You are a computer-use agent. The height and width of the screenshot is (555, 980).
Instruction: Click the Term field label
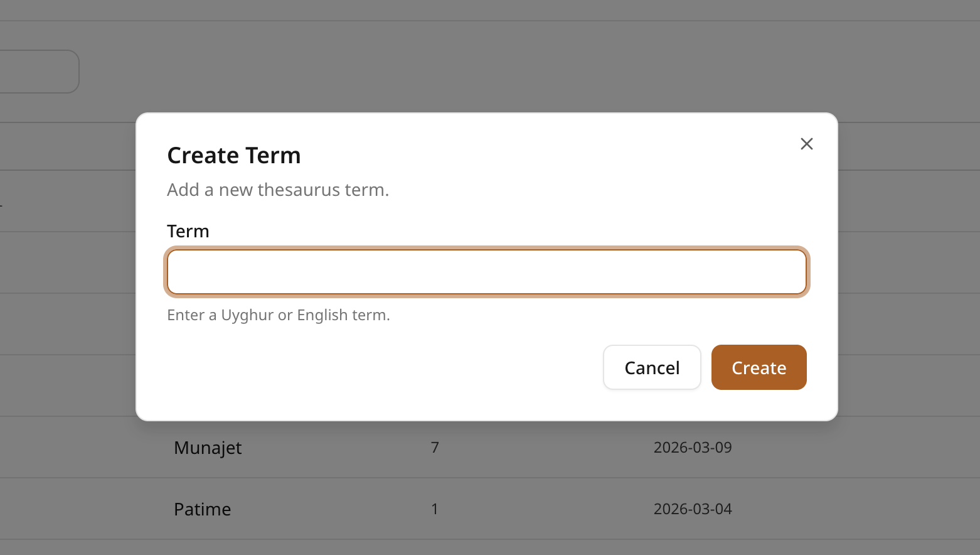pyautogui.click(x=188, y=231)
